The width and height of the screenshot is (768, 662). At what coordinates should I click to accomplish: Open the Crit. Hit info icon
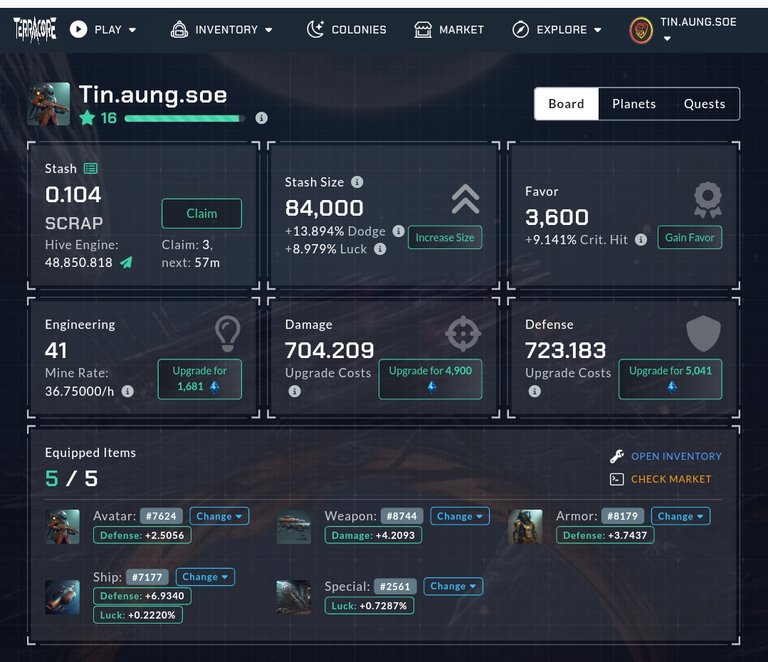tap(641, 239)
